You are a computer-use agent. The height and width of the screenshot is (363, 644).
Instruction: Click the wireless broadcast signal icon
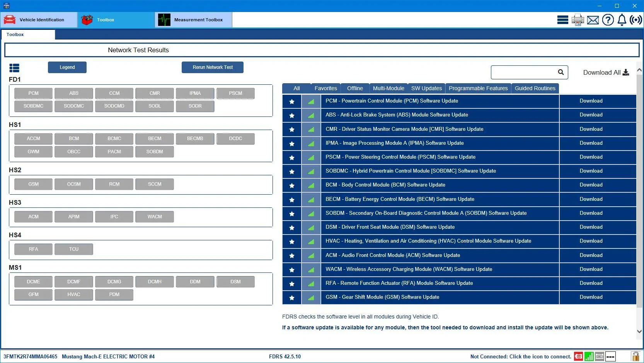(636, 20)
